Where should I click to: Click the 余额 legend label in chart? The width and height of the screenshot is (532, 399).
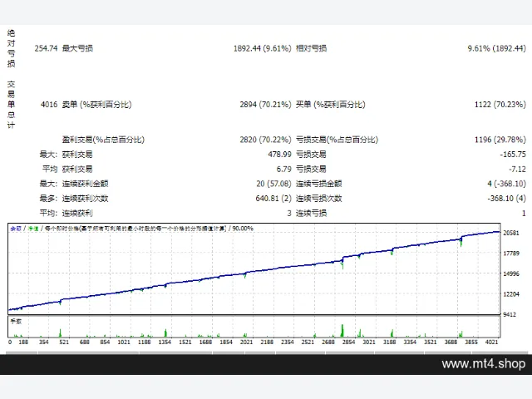[x=16, y=229]
